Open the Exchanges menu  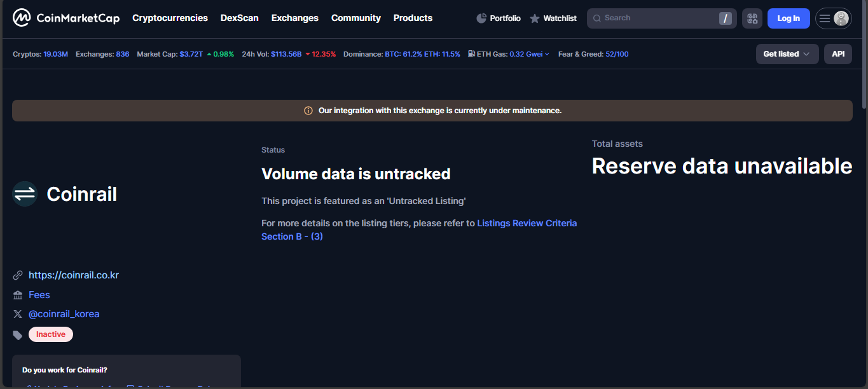pyautogui.click(x=295, y=18)
